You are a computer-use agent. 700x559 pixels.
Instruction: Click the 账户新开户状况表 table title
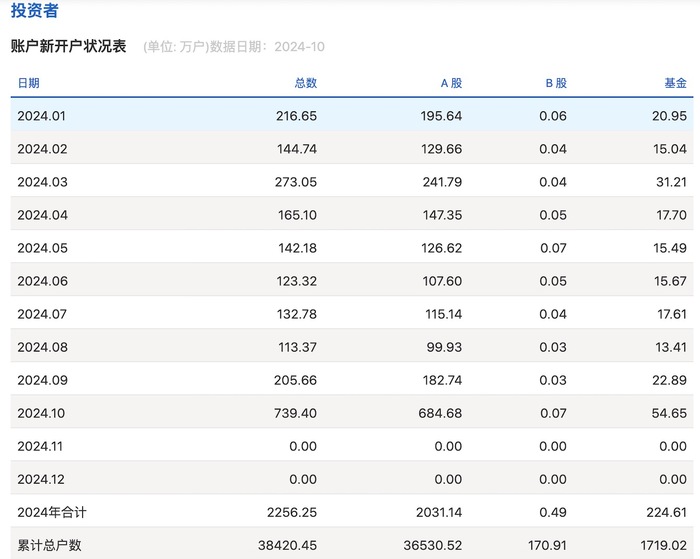(68, 46)
